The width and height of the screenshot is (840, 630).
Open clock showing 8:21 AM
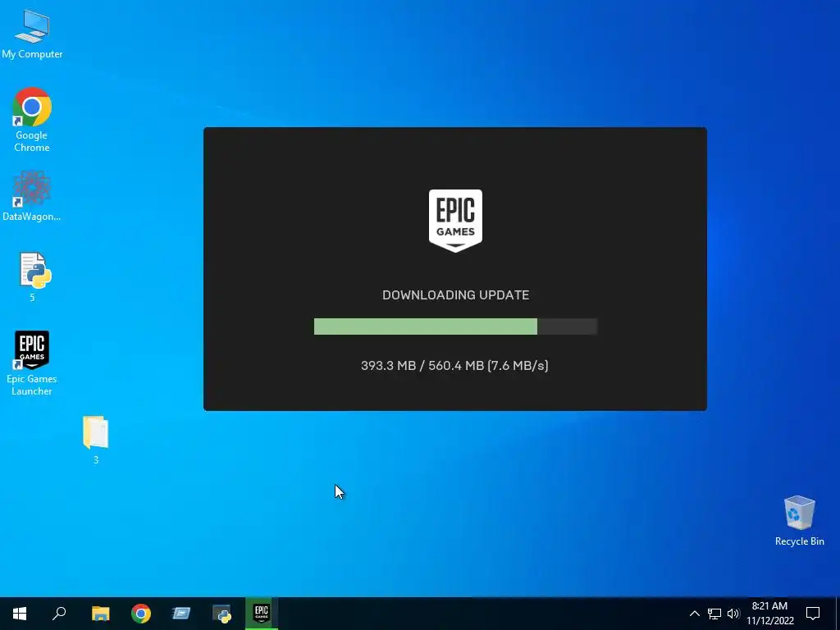[x=769, y=614]
